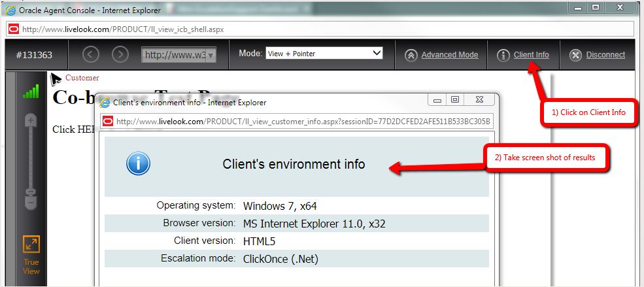Click the Disconnect link
Screen dimensions: 644x287
(x=605, y=55)
